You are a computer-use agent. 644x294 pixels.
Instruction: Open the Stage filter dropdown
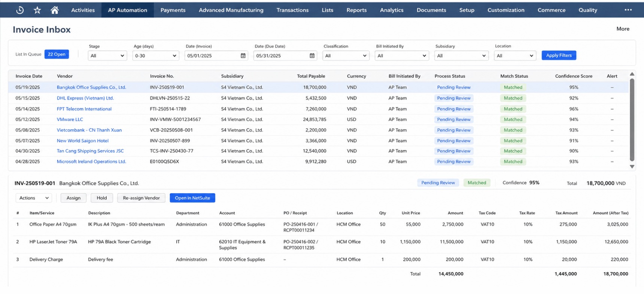pyautogui.click(x=107, y=56)
